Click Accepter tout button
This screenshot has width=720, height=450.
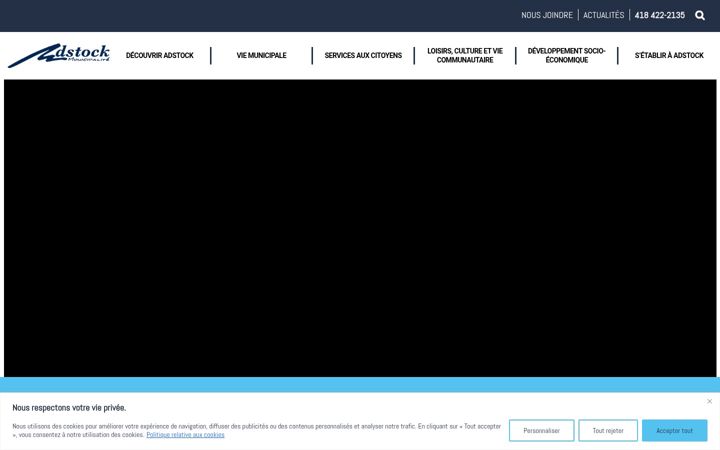click(675, 431)
